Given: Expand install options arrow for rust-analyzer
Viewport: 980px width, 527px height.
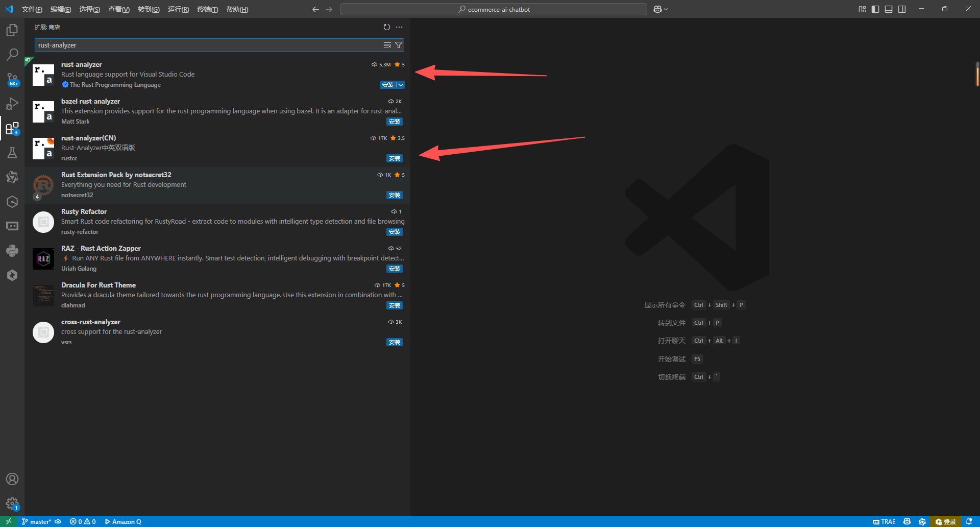Looking at the screenshot, I should point(401,85).
